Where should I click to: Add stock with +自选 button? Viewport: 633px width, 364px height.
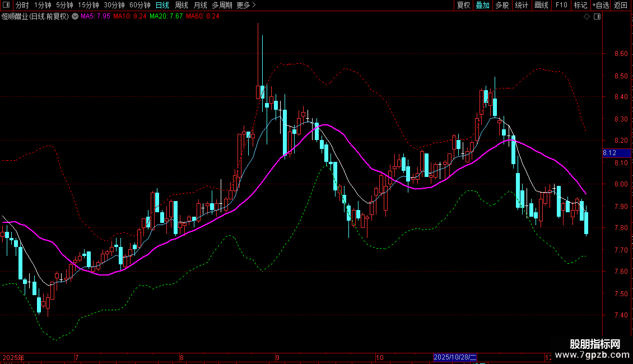[x=601, y=5]
